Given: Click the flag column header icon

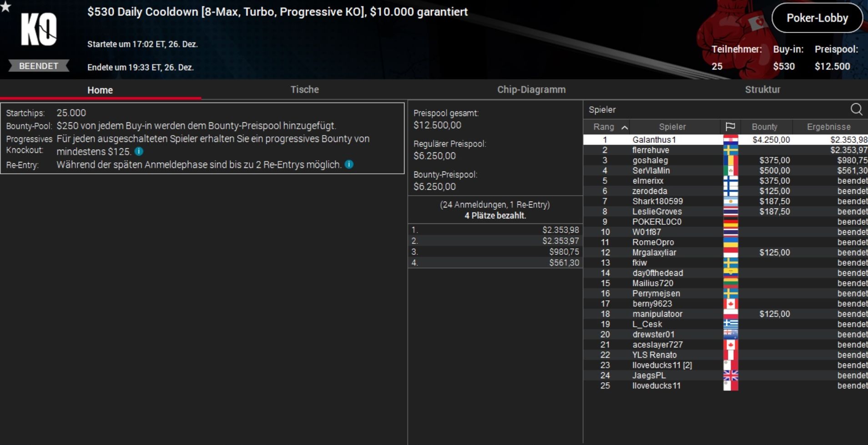Looking at the screenshot, I should tap(730, 126).
